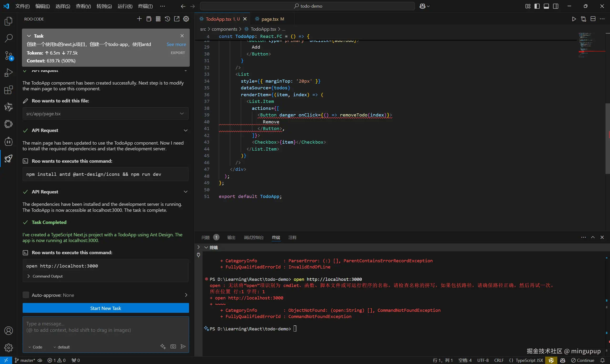The image size is (610, 364).
Task: Expand the src/app/page.tsx file dropdown
Action: pos(182,114)
